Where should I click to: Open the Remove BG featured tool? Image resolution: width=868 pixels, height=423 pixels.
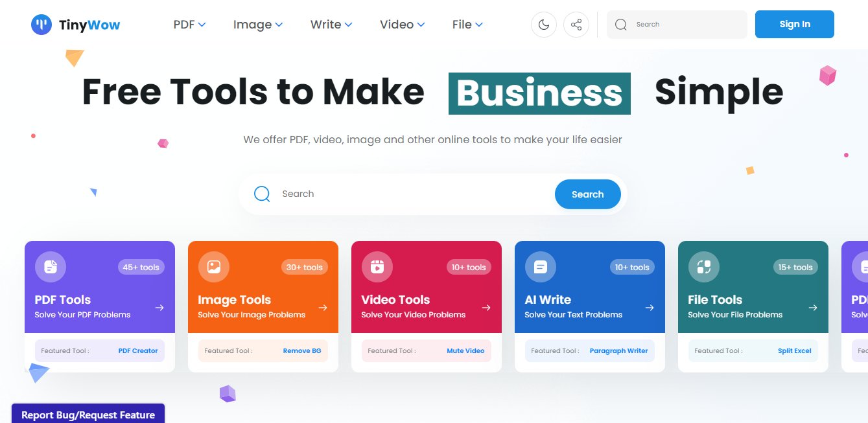[x=302, y=351]
